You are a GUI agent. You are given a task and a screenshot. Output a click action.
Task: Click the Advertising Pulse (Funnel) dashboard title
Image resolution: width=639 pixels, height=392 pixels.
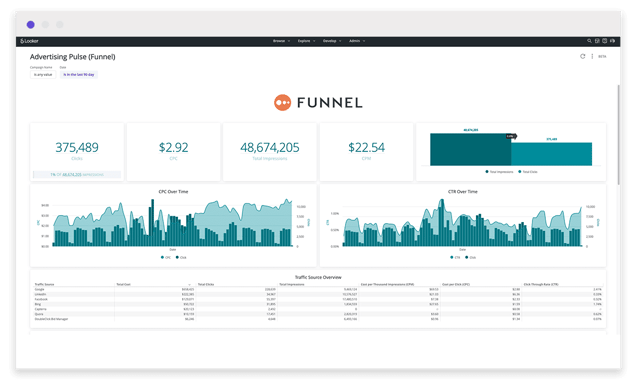coord(73,57)
